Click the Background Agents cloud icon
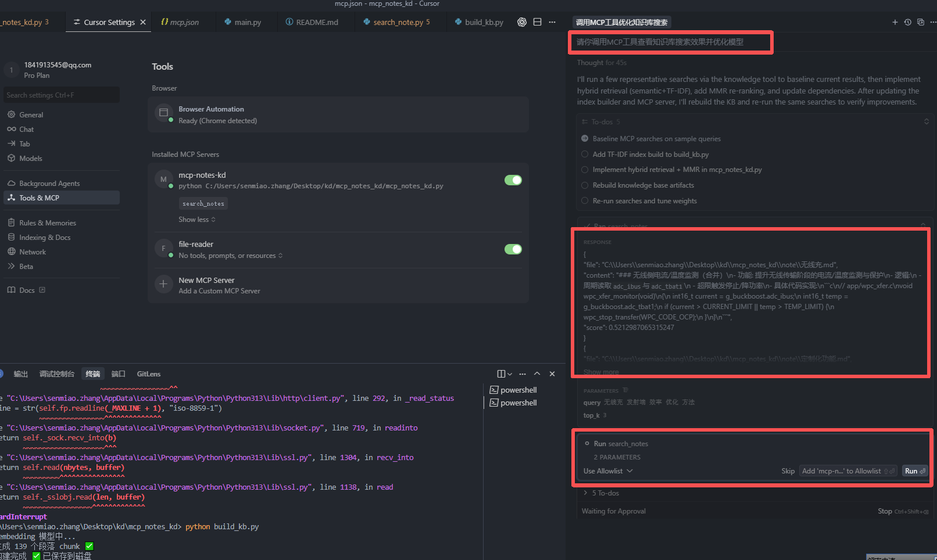The width and height of the screenshot is (937, 560). click(x=11, y=183)
